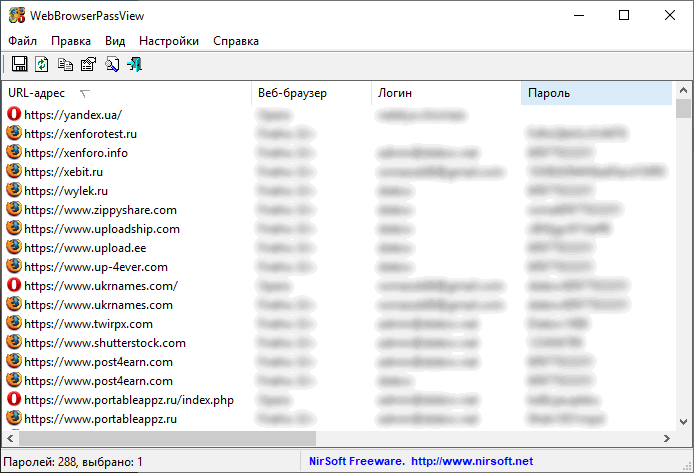This screenshot has height=473, width=694.
Task: Click the vertical scrollbar thumb
Action: point(684,109)
